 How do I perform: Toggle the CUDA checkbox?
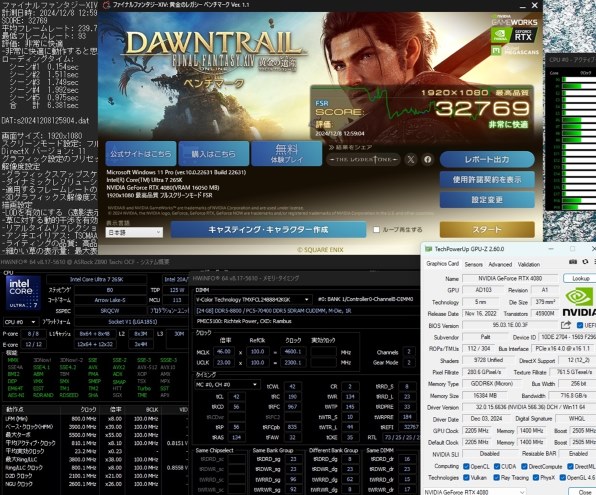(497, 466)
